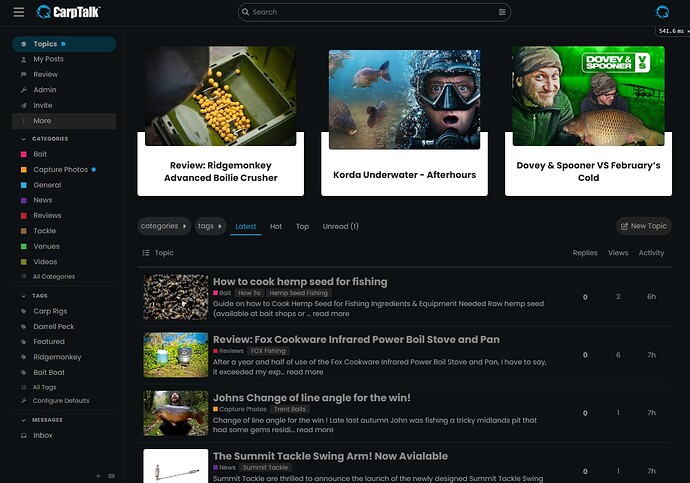
Task: Open search filter options icon
Action: click(x=502, y=12)
